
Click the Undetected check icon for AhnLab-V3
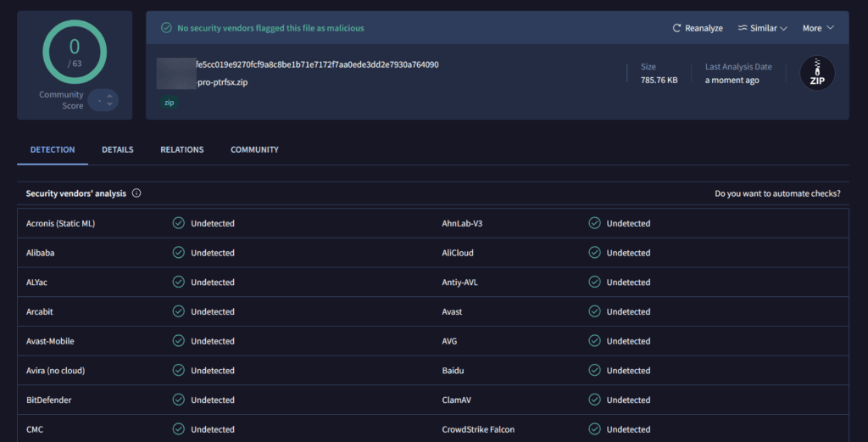594,224
